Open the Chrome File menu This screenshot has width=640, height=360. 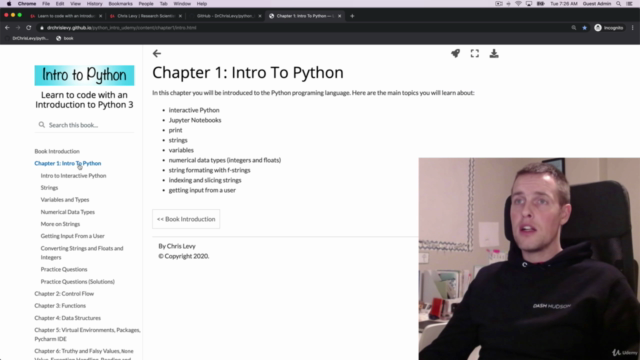coord(46,4)
